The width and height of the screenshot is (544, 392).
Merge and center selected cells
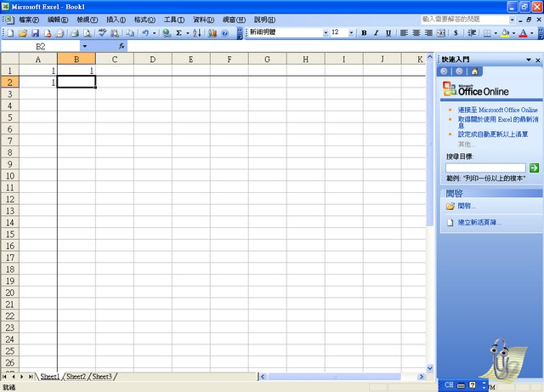[x=440, y=33]
